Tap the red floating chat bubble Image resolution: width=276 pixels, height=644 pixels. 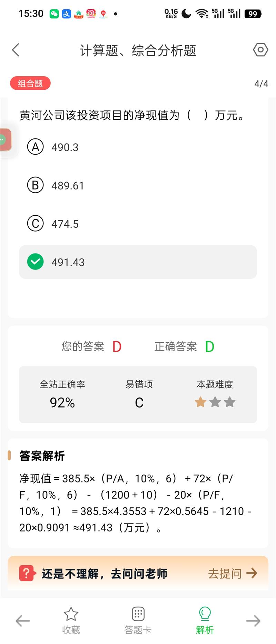coord(5,140)
